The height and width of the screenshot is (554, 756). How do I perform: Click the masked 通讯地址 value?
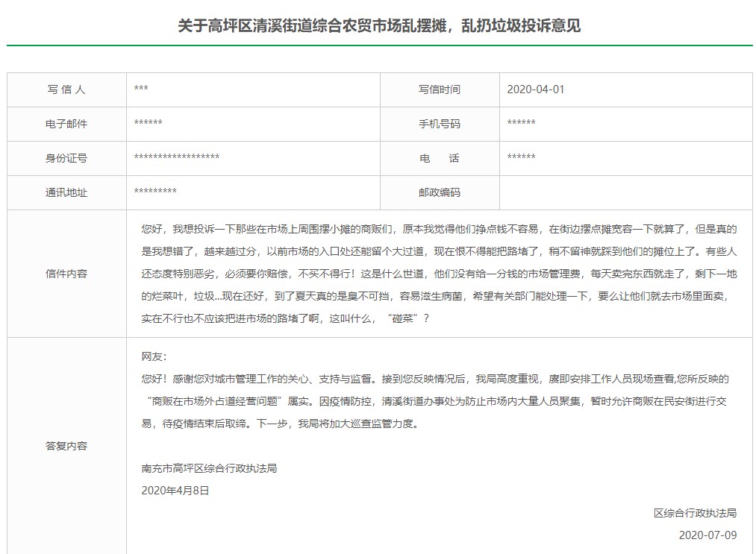tap(155, 192)
